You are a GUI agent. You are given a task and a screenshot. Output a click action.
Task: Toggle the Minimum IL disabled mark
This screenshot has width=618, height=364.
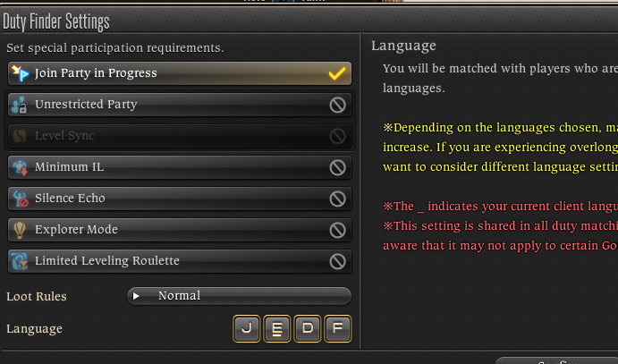click(338, 167)
